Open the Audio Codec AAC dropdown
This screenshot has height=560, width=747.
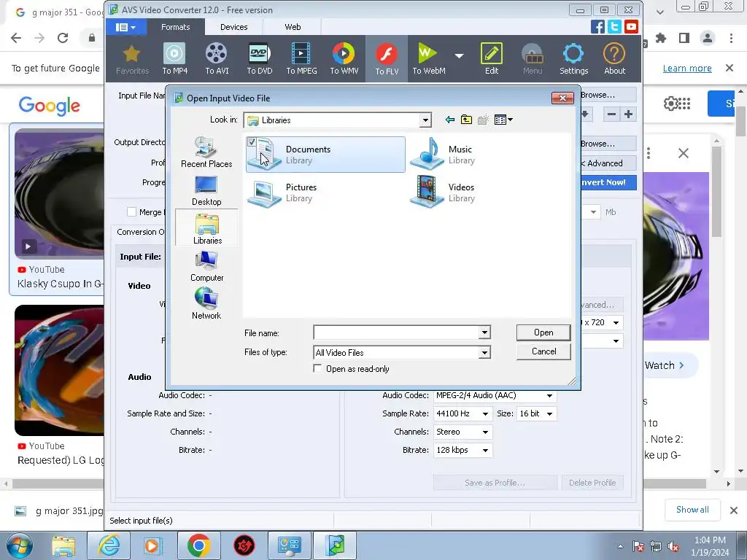tap(549, 396)
